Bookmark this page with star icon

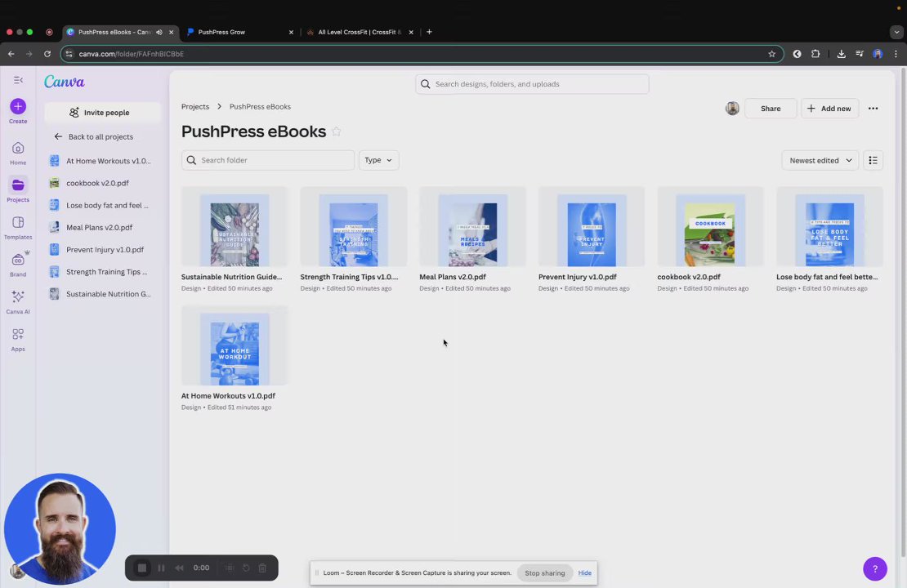tap(771, 54)
